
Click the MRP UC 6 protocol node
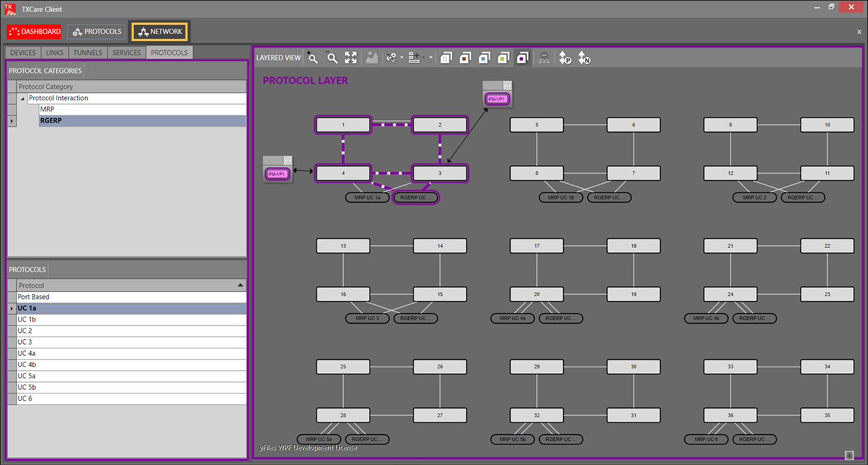tap(706, 439)
